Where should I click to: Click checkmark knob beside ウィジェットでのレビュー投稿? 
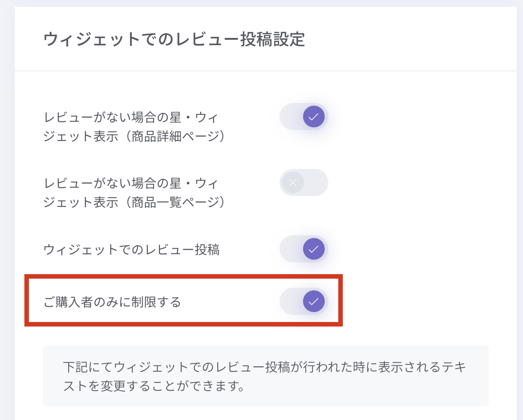coord(314,249)
